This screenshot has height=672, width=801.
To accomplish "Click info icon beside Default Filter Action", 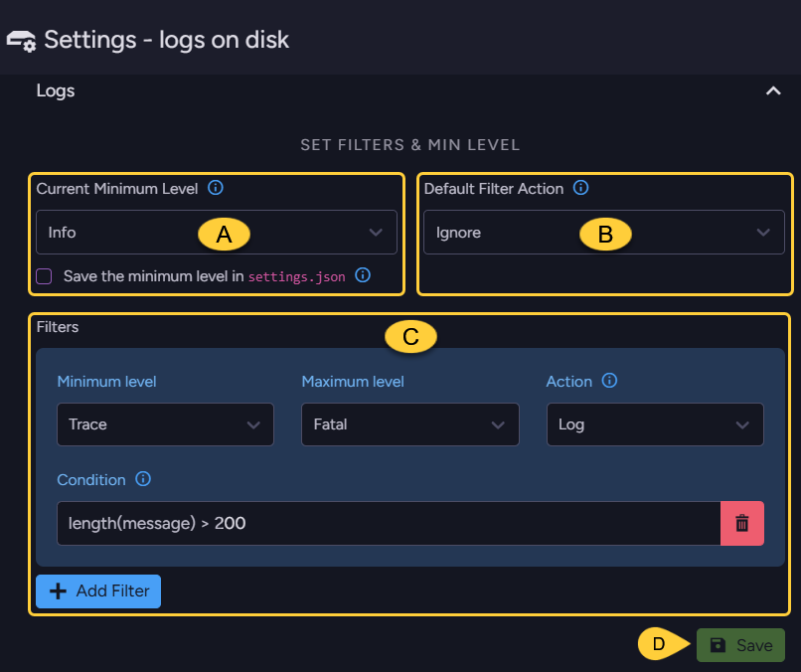I will 580,188.
